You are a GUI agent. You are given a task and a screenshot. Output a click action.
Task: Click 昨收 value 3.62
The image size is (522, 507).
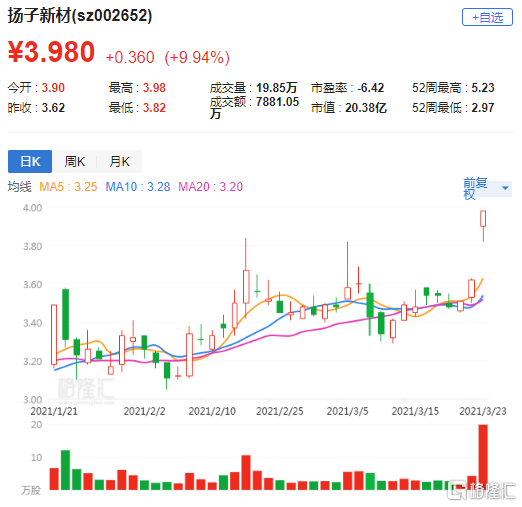point(53,108)
